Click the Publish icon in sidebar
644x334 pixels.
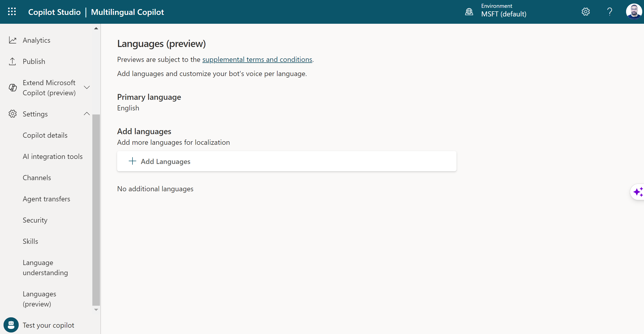click(x=12, y=61)
